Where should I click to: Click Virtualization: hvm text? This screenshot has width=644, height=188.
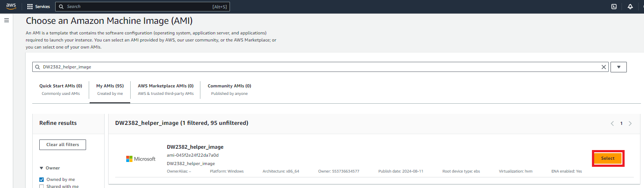click(x=516, y=171)
